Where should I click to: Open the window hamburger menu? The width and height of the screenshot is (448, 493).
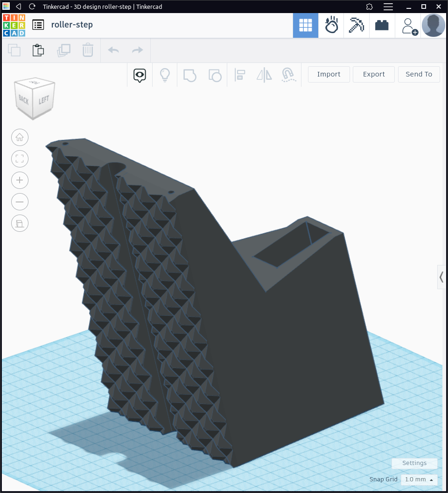click(388, 7)
